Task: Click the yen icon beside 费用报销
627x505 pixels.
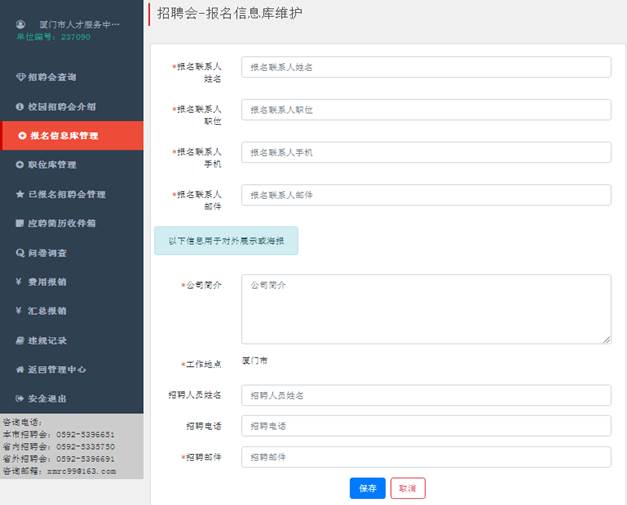Action: [x=20, y=282]
